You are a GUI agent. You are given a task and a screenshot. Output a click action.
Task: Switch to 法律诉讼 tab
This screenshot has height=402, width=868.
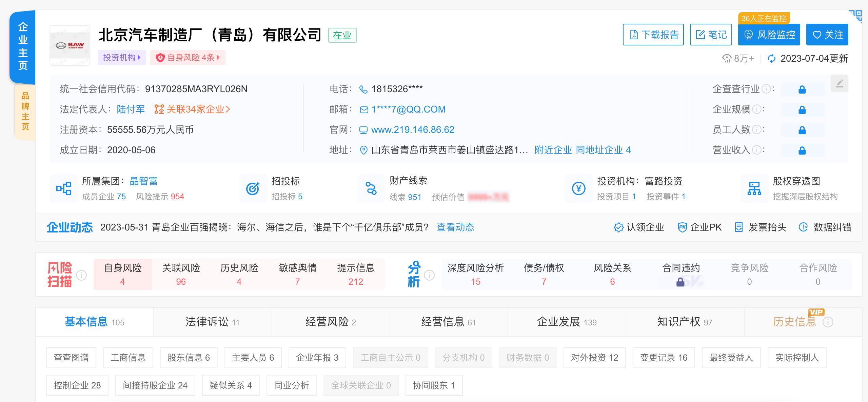point(213,322)
